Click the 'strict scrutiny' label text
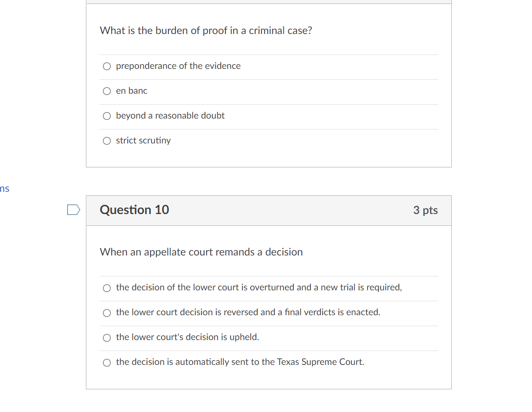 point(143,140)
